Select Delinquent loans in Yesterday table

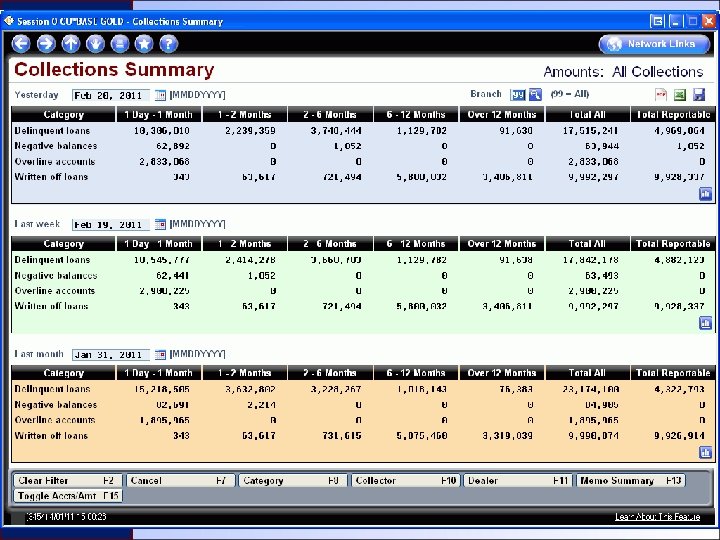click(52, 130)
